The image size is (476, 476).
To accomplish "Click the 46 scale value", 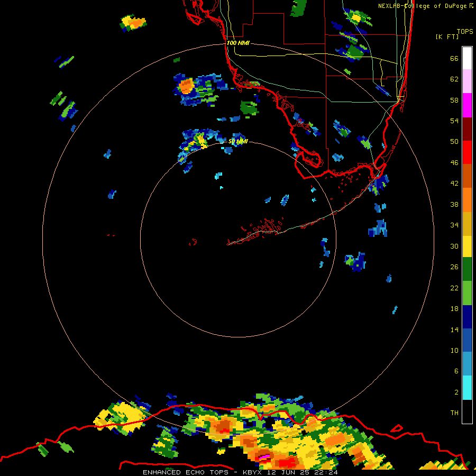I will 454,163.
